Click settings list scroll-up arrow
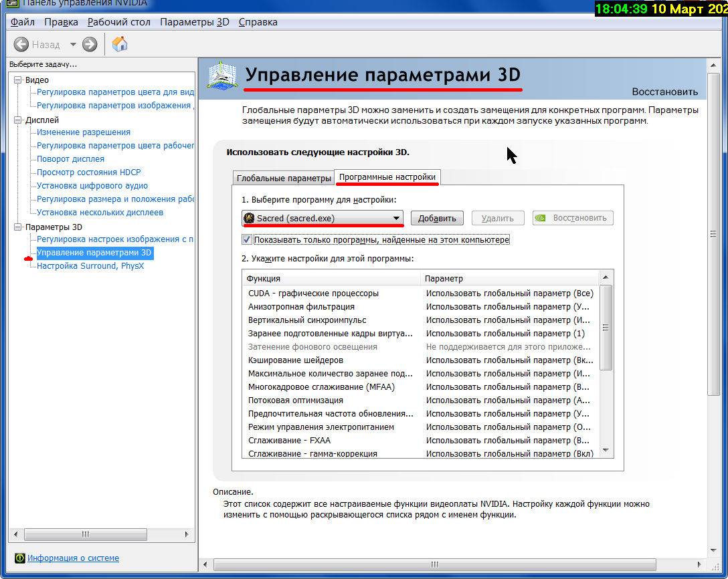This screenshot has width=728, height=579. pyautogui.click(x=606, y=277)
